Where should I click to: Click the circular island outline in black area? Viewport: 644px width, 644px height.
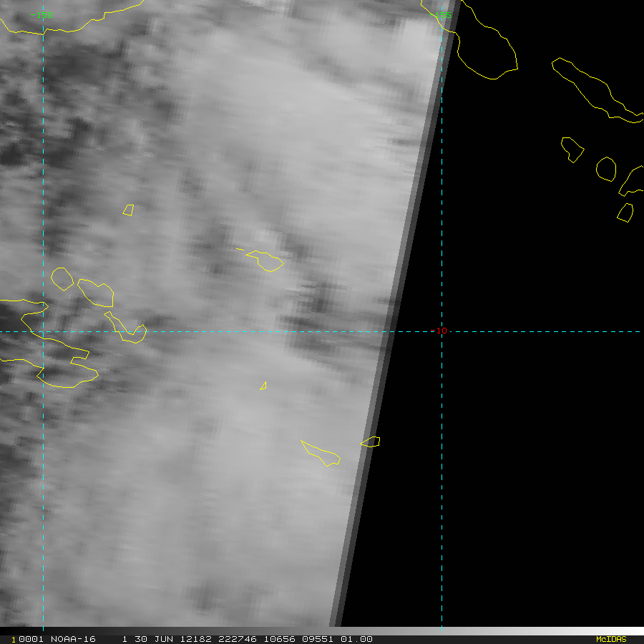606,169
